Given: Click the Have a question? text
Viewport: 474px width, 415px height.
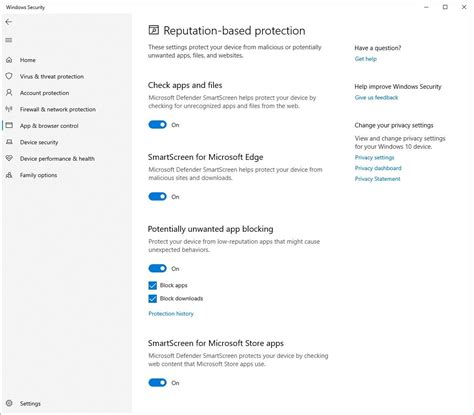Looking at the screenshot, I should pyautogui.click(x=378, y=48).
